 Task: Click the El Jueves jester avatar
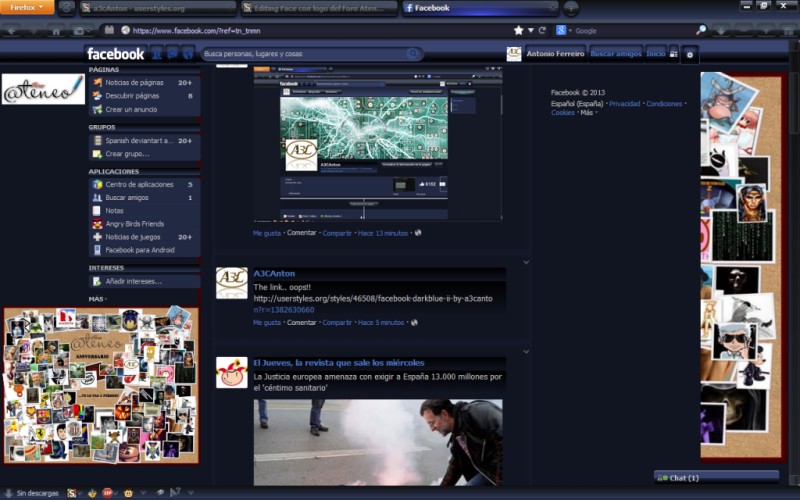click(x=232, y=372)
